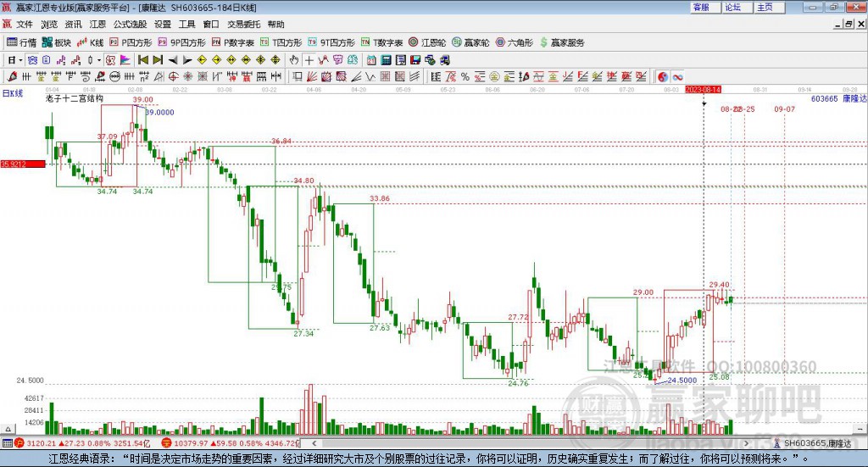This screenshot has width=868, height=467.
Task: Open the 六角形 hexagon chart tool
Action: pos(515,42)
